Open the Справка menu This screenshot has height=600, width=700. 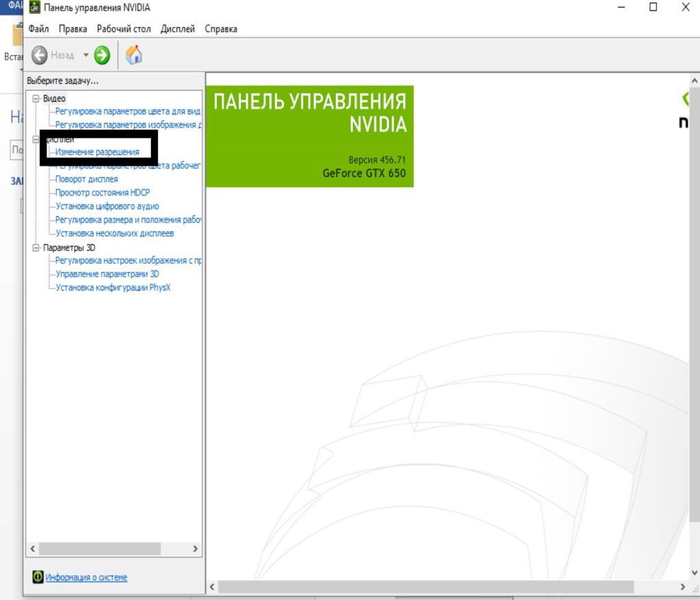pos(221,29)
